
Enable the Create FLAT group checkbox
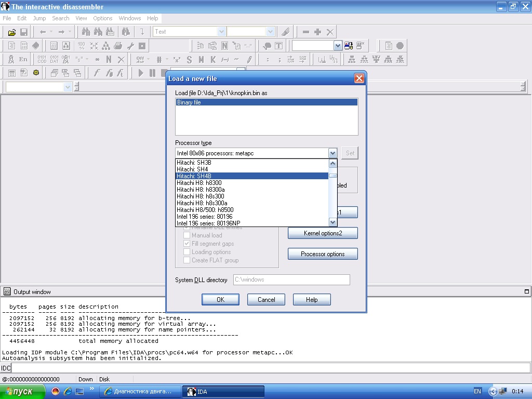[x=187, y=260]
